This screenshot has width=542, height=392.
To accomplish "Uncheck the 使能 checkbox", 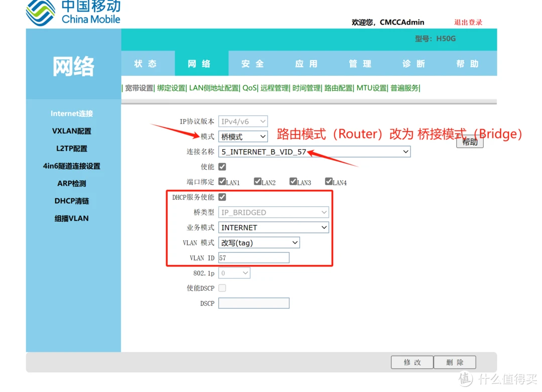I will [x=221, y=167].
